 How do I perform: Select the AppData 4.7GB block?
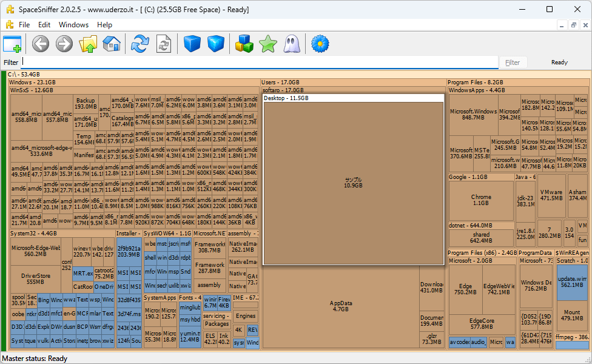click(x=341, y=306)
